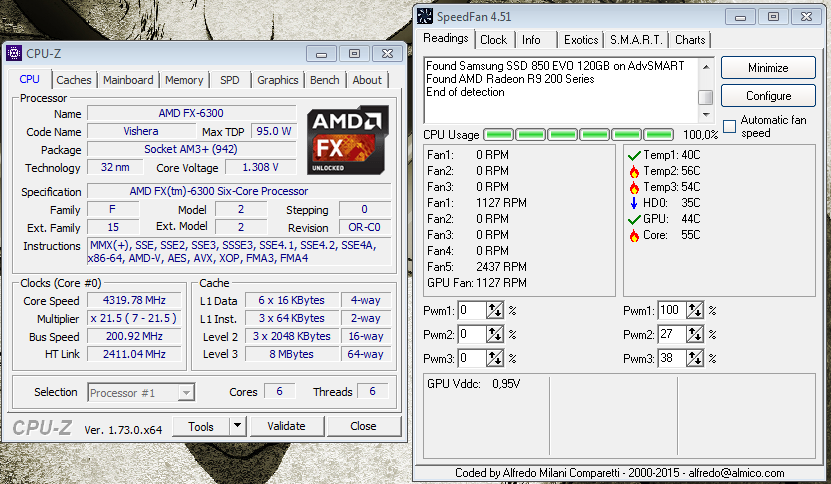Click the green checkmark icon beside Temp1
Screen dimensions: 831x484
[634, 155]
